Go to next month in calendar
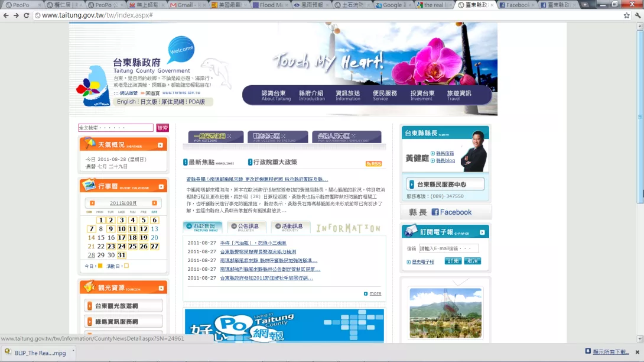The image size is (644, 362). pyautogui.click(x=154, y=203)
